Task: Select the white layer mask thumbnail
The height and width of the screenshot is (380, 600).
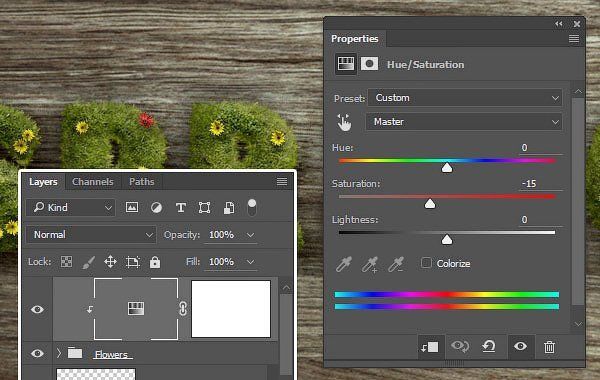Action: pyautogui.click(x=231, y=309)
